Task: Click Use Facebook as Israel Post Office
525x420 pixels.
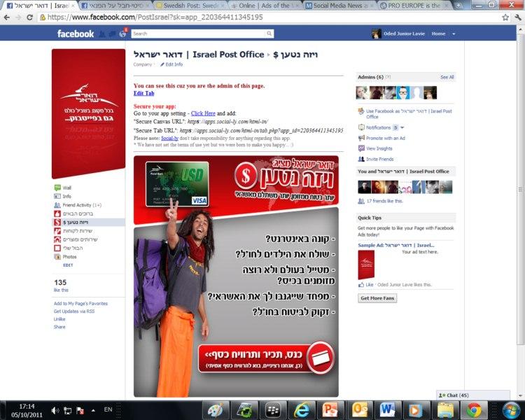Action: (409, 113)
